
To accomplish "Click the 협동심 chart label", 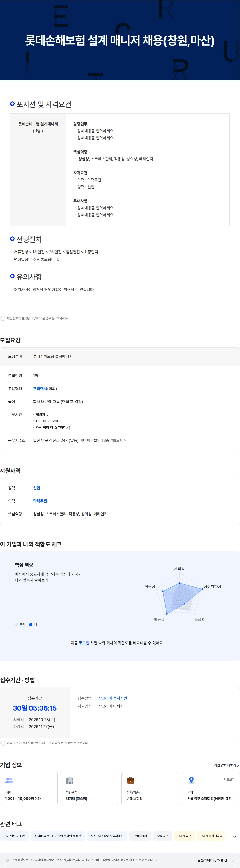I will [x=159, y=619].
